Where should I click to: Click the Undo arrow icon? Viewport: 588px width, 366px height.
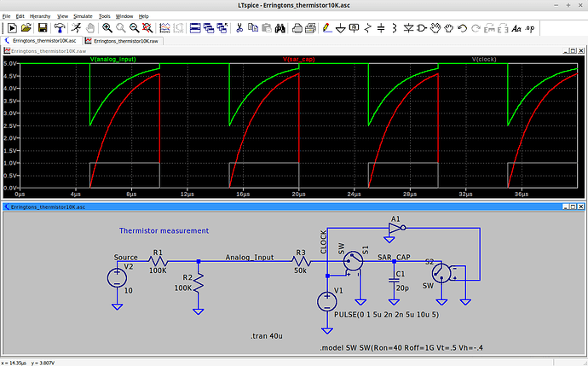[464, 28]
